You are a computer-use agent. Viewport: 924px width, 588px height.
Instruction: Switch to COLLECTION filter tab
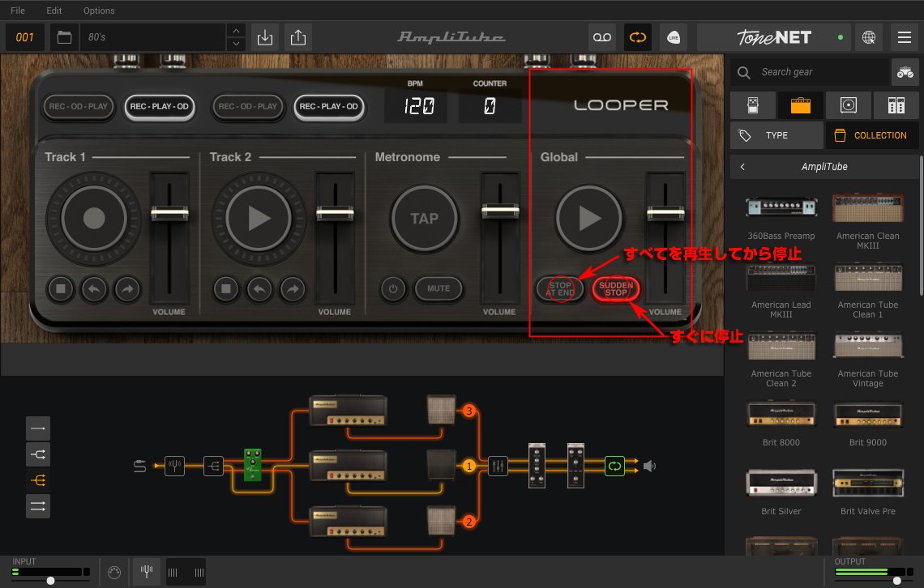coord(871,135)
